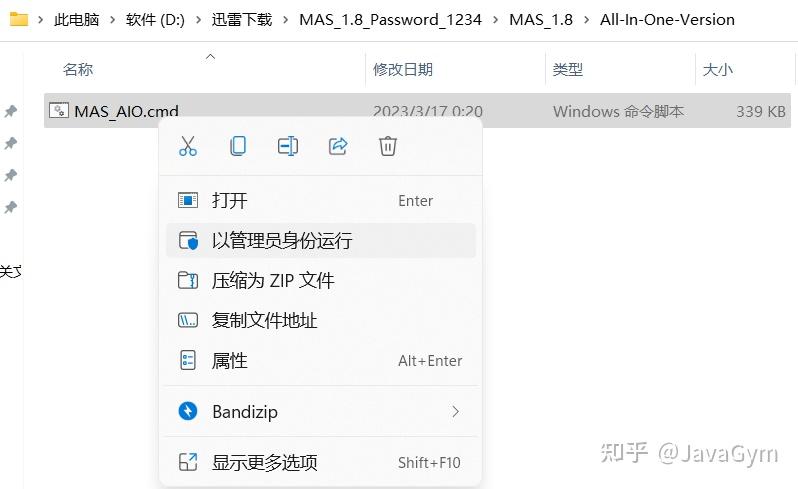Expand chevron after 软件 (D:) breadcrumb
Viewport: 798px width, 489px height.
click(198, 20)
